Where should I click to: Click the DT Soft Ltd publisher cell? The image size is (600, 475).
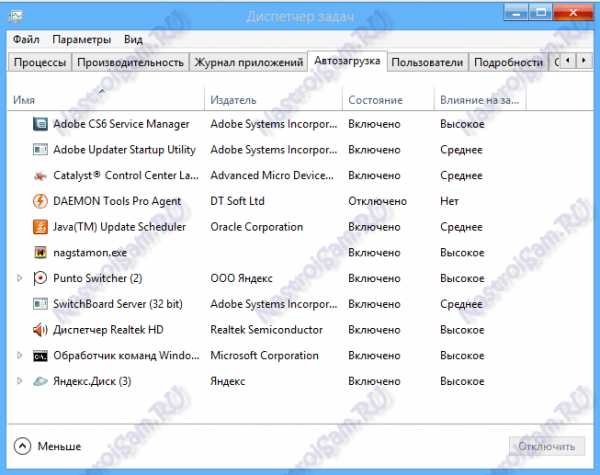point(237,201)
